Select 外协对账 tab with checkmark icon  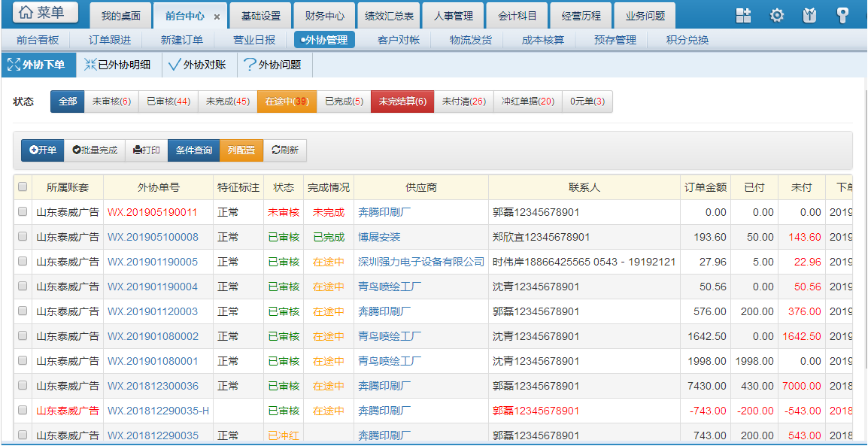click(199, 65)
